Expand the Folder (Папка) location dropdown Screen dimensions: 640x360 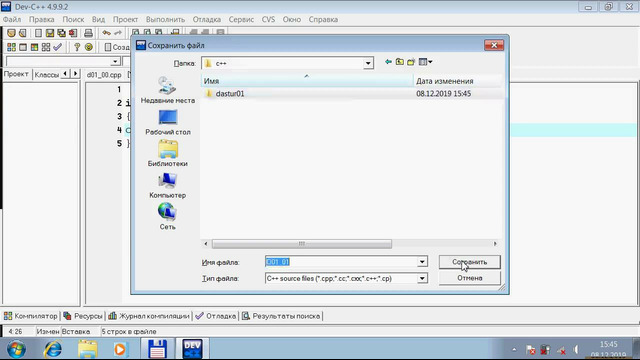click(x=368, y=63)
